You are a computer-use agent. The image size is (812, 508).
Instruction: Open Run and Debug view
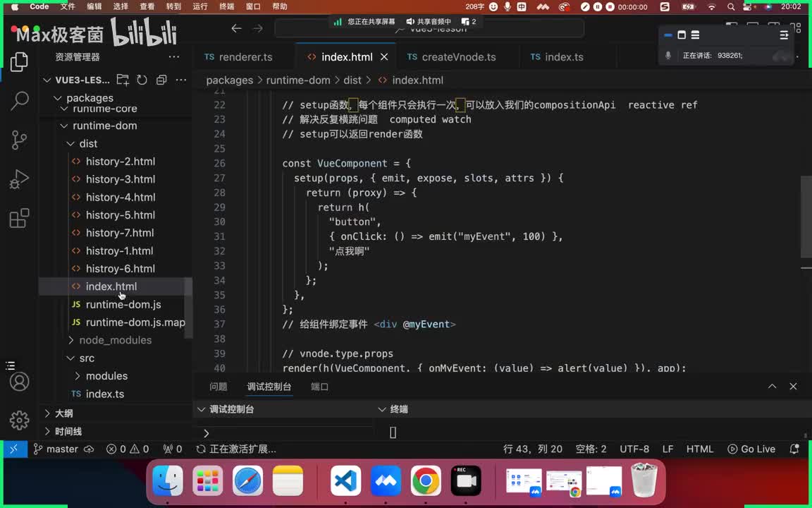tap(19, 179)
